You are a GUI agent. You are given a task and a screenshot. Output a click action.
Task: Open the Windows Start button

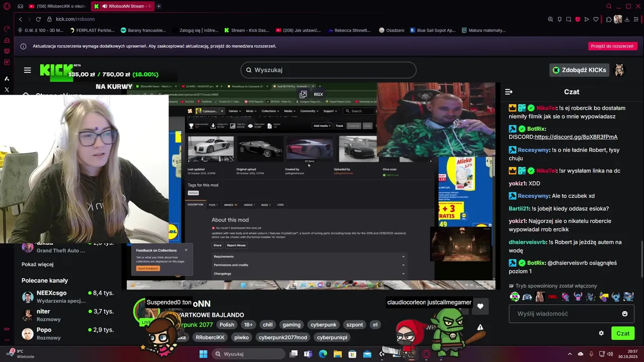click(x=203, y=354)
